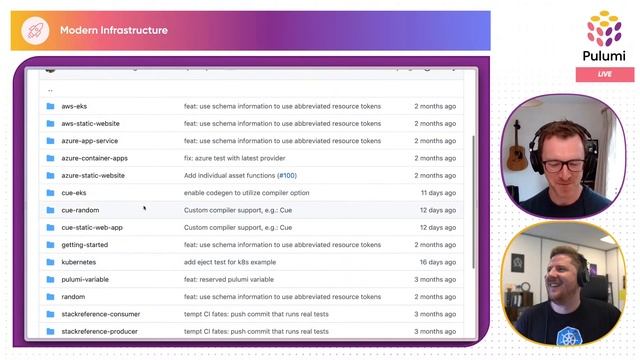The width and height of the screenshot is (640, 360).
Task: Click the folder icon next to azure-static-website
Action: [x=50, y=176]
